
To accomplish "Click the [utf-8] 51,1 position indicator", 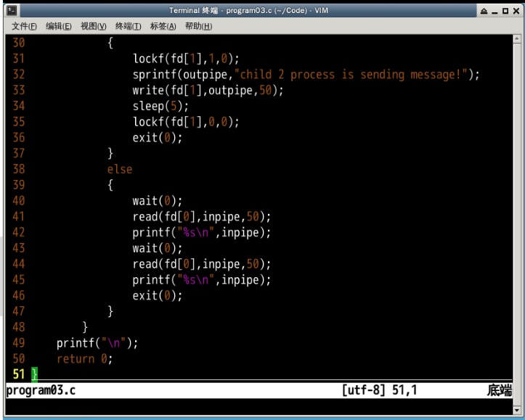I will click(380, 392).
